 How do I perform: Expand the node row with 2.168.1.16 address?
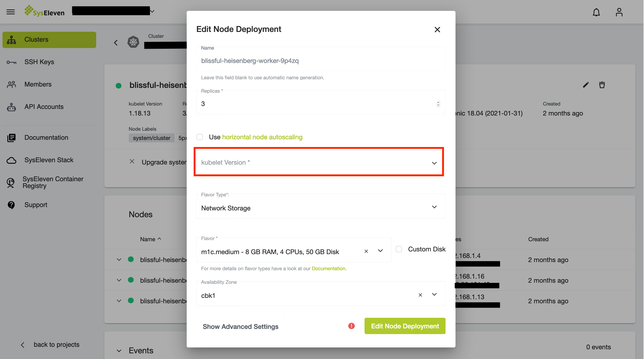[x=119, y=280]
